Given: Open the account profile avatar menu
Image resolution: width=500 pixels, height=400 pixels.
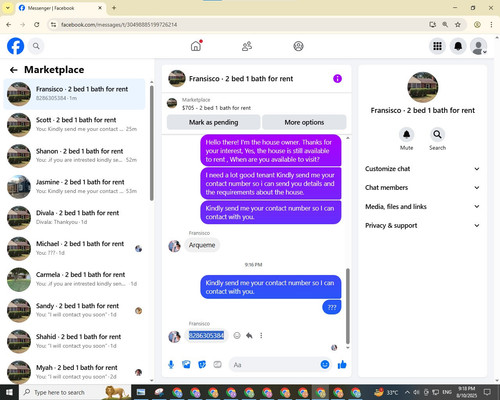Looking at the screenshot, I should point(478,46).
